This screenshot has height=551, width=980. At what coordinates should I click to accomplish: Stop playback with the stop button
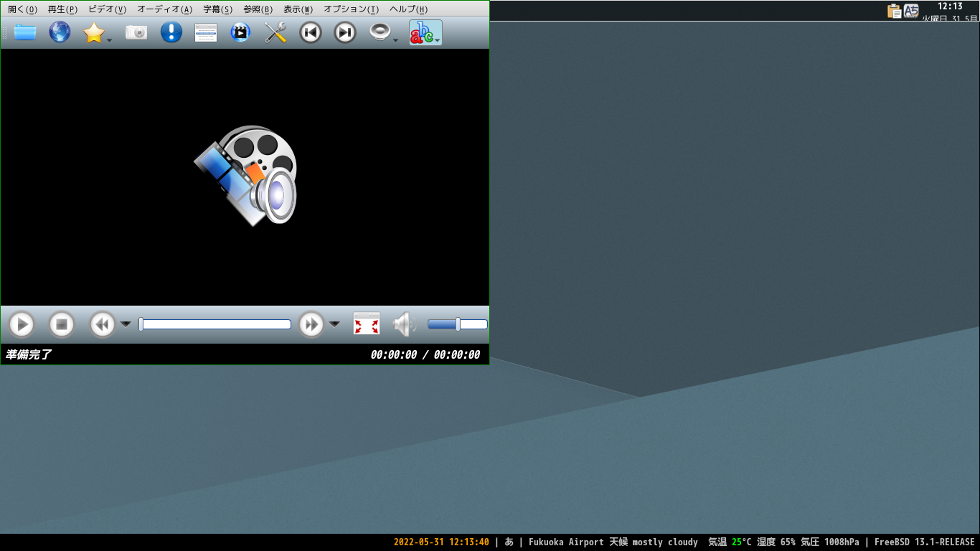pyautogui.click(x=62, y=324)
